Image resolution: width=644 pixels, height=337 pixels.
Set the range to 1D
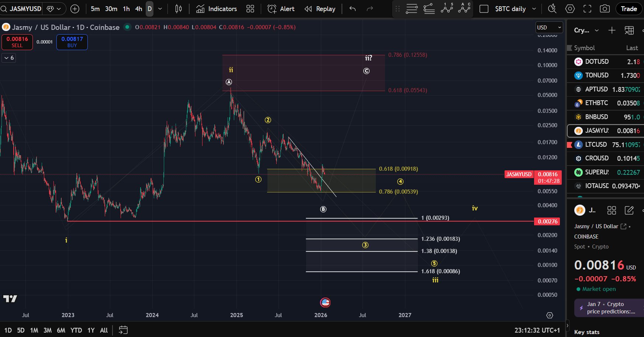pos(8,330)
